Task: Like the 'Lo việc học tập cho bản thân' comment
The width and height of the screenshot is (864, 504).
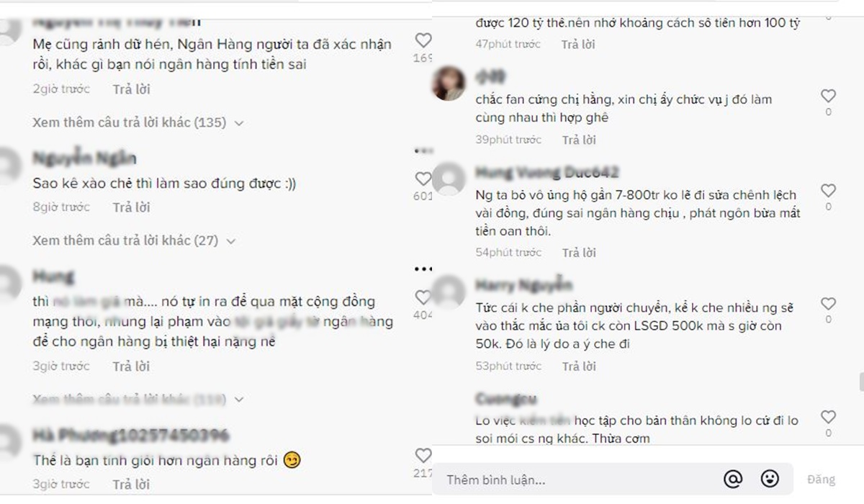Action: click(x=829, y=417)
